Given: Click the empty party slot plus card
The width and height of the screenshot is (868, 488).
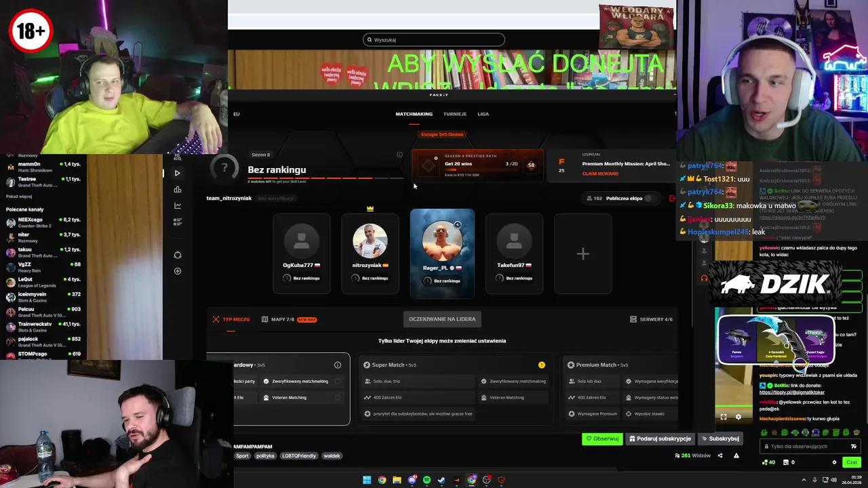Looking at the screenshot, I should point(583,253).
